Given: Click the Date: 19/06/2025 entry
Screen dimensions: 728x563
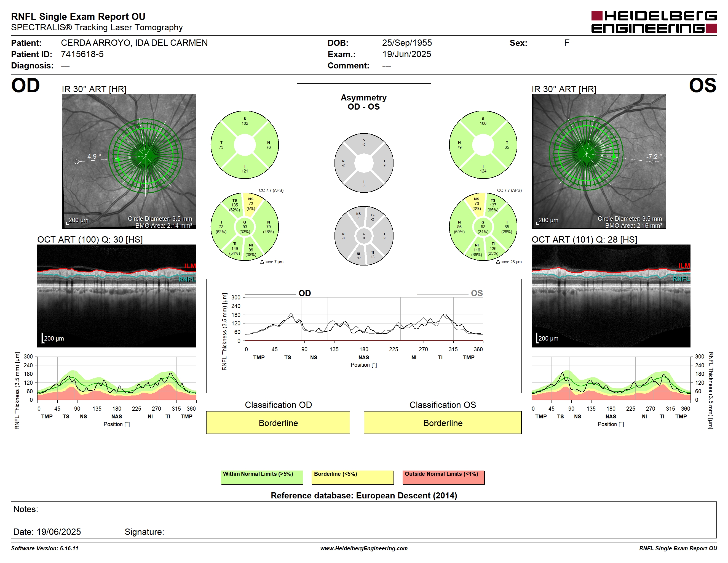Looking at the screenshot, I should point(47,532).
